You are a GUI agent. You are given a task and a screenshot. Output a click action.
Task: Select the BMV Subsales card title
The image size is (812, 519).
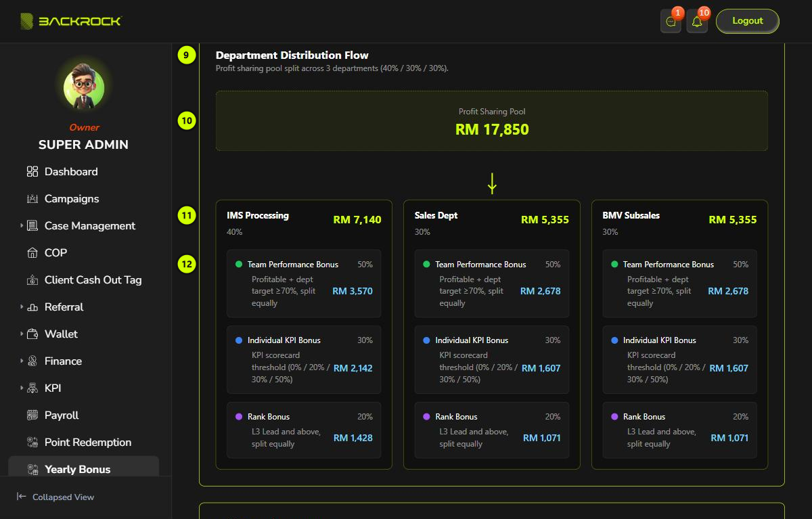631,215
